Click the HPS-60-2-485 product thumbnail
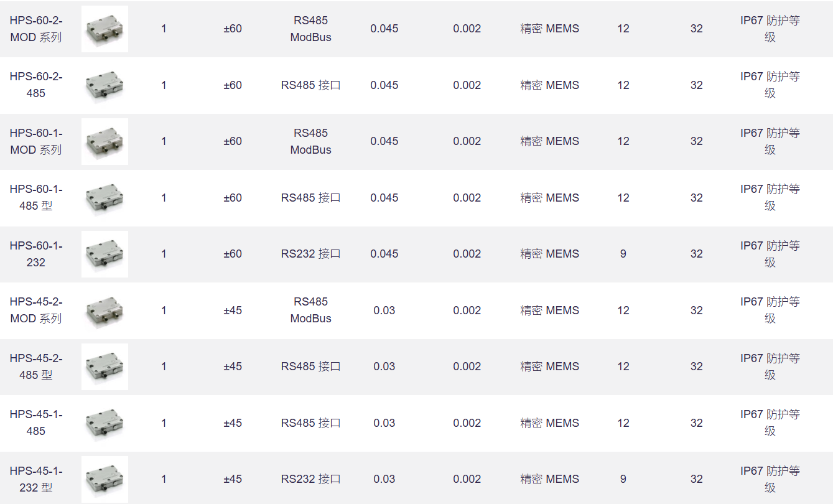Screen dimensions: 833x504 [105, 85]
